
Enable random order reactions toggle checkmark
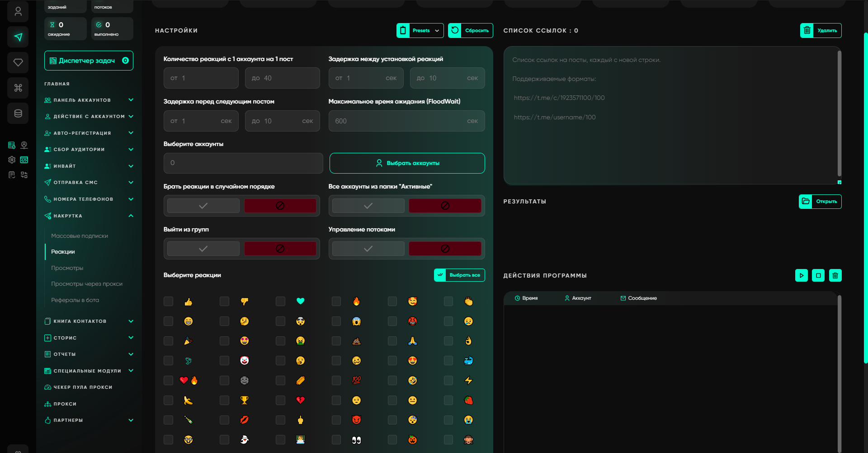(203, 206)
